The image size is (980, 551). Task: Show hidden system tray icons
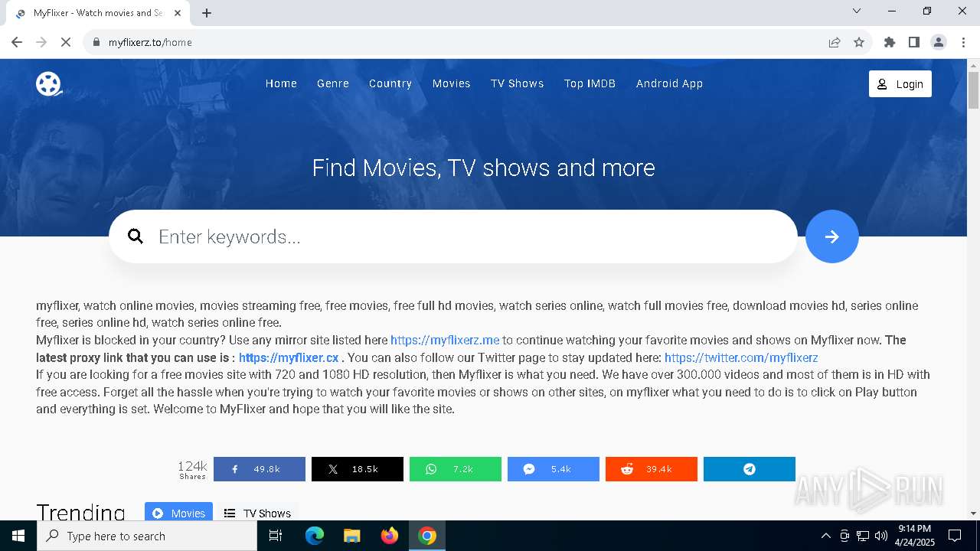click(x=825, y=536)
